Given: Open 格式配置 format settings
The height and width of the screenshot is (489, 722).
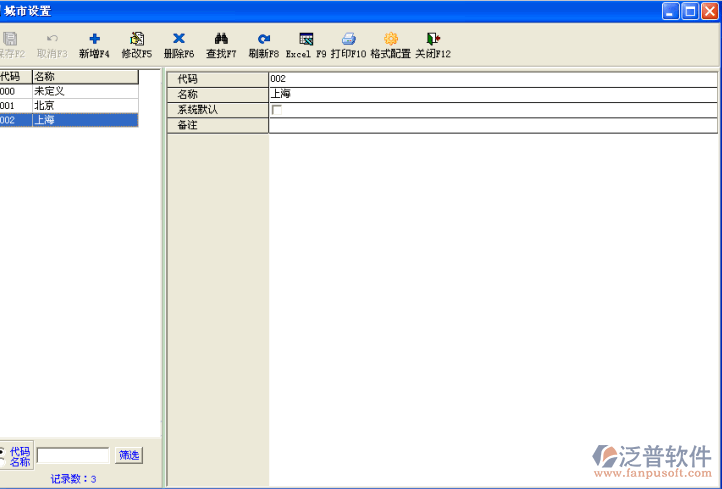Looking at the screenshot, I should (x=390, y=40).
